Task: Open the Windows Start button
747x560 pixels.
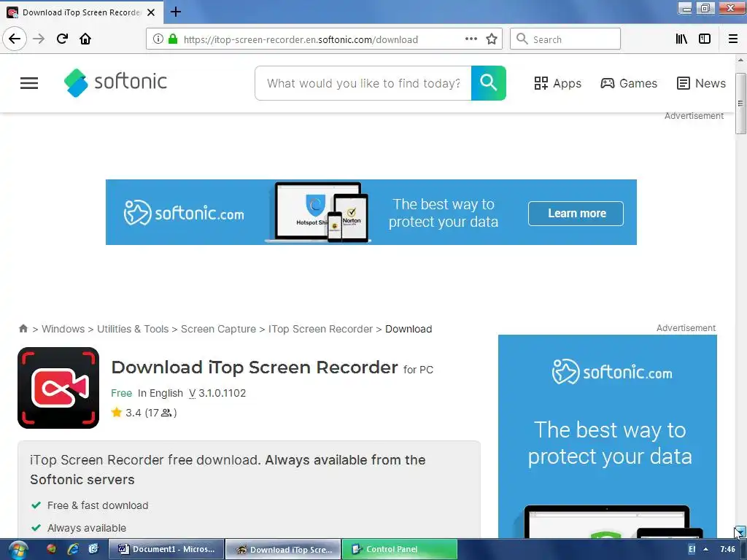Action: coord(18,550)
